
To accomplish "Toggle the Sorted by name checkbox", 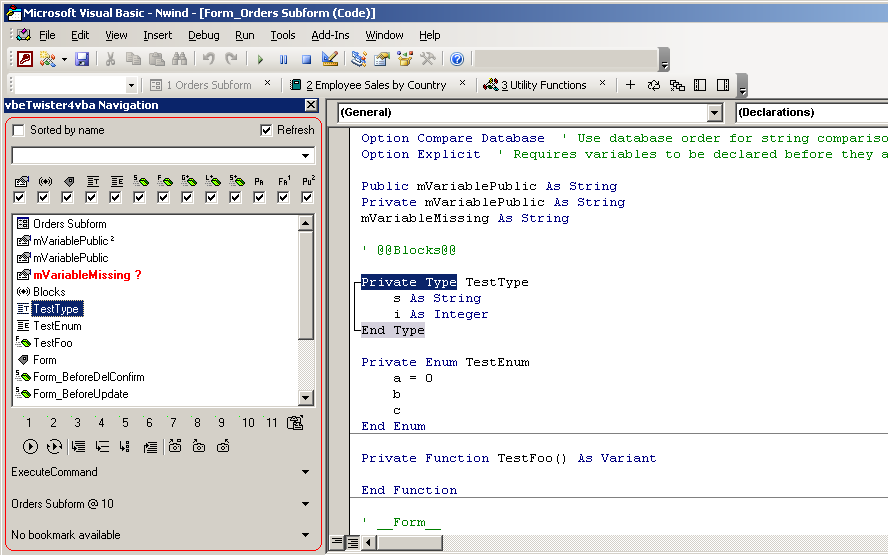I will 19,130.
